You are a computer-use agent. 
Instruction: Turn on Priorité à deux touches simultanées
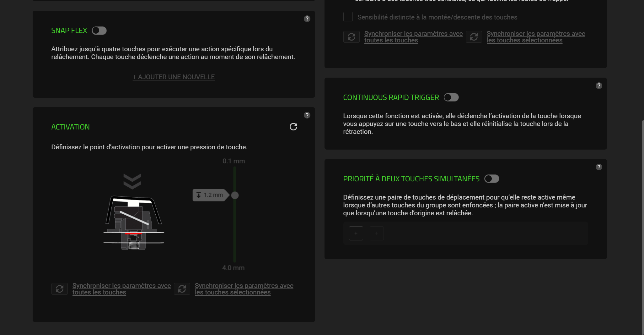pyautogui.click(x=492, y=179)
